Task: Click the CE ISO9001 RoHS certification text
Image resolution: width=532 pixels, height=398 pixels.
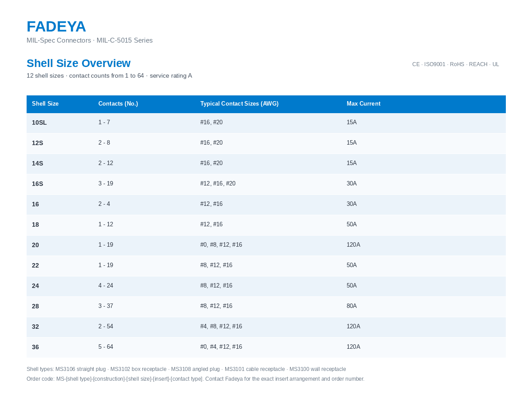Action: pos(456,64)
